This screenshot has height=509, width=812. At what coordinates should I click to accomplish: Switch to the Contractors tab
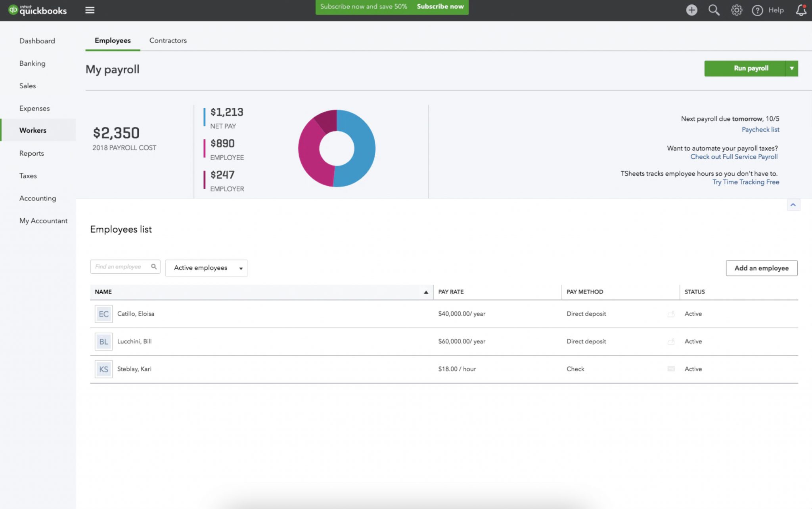click(168, 40)
